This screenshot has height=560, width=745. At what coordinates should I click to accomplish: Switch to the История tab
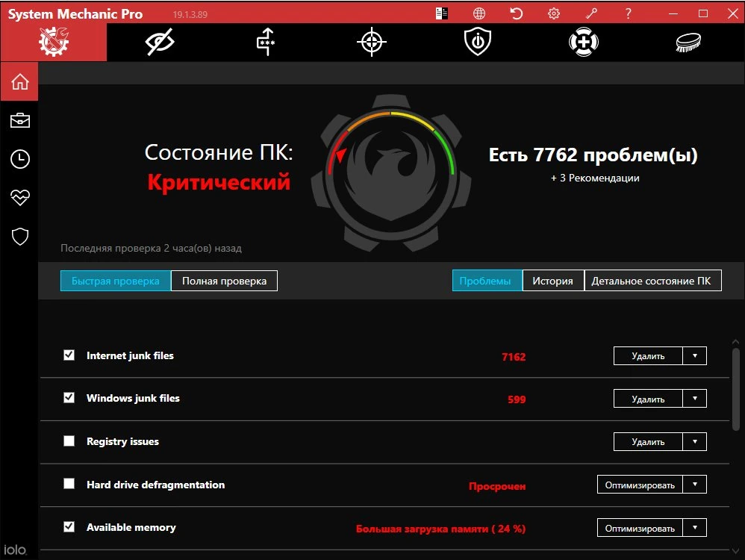553,281
